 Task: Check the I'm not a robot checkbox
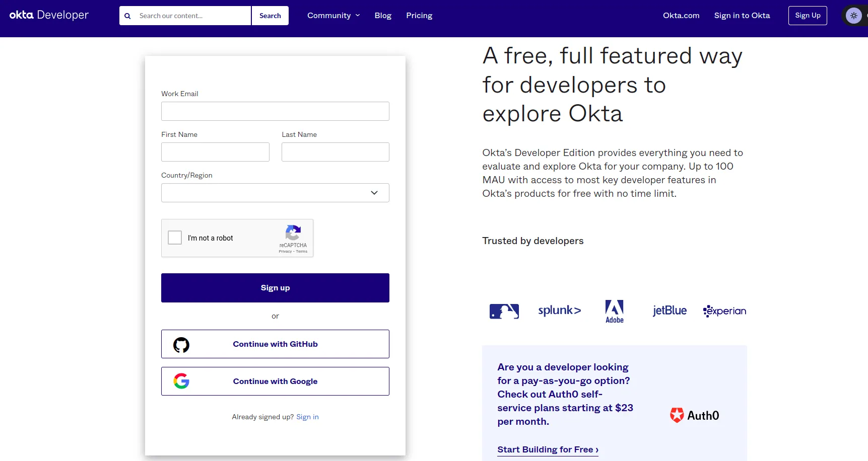pyautogui.click(x=175, y=238)
